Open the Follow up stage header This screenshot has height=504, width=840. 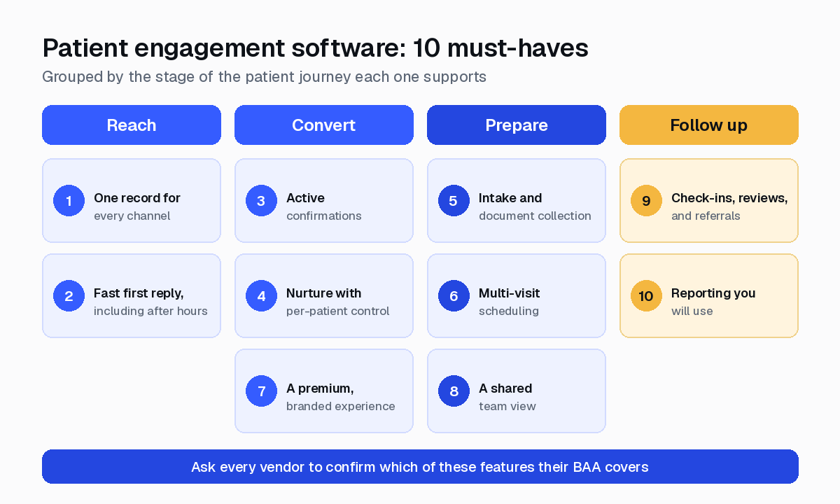click(x=709, y=125)
